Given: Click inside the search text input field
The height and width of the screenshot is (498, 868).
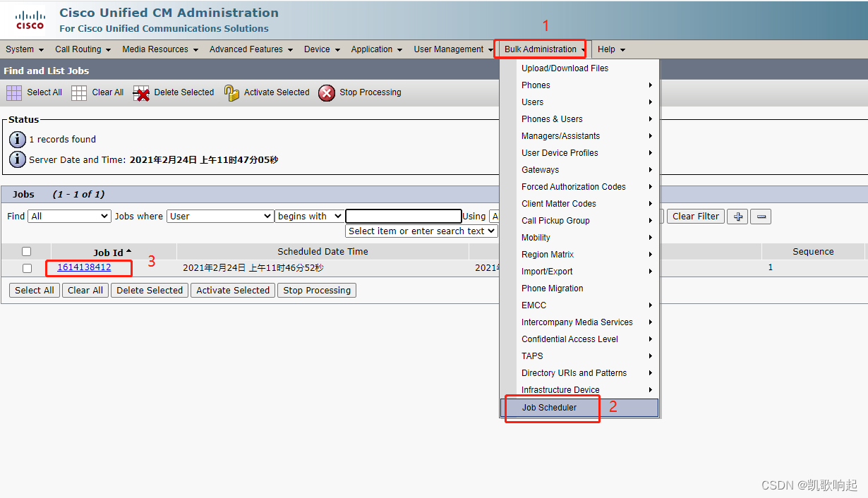Looking at the screenshot, I should 403,216.
